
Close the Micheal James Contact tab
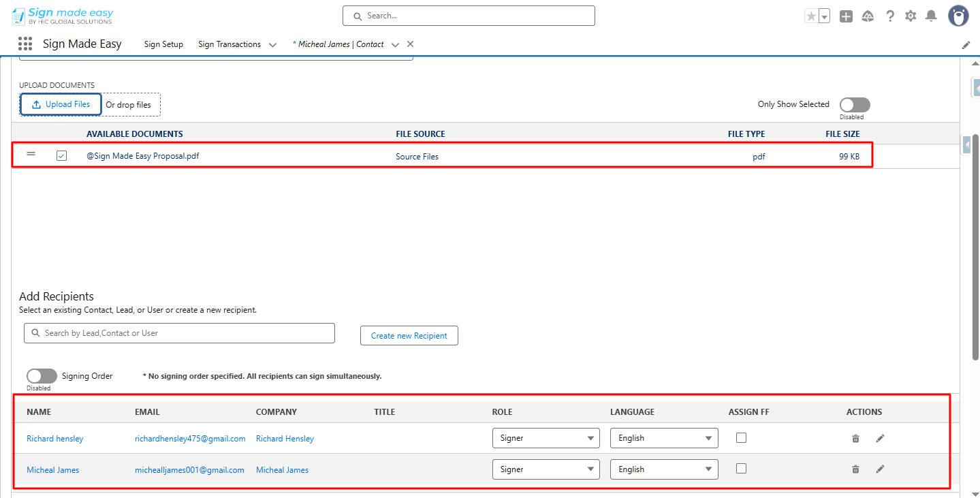click(410, 44)
